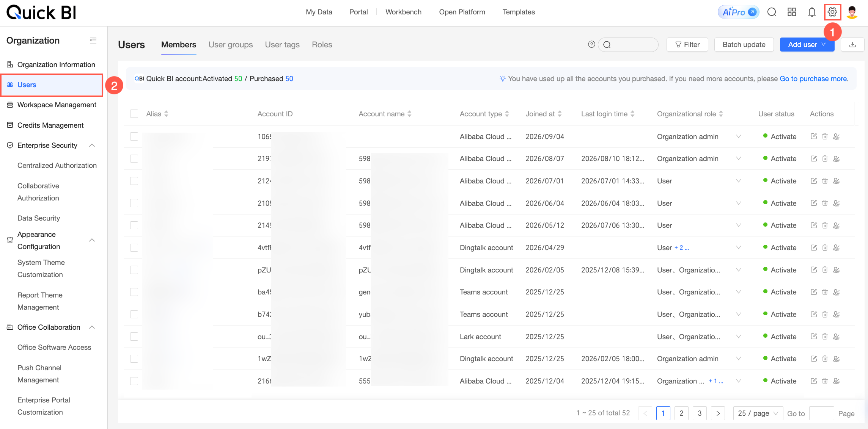Click the global search magnifier icon
The width and height of the screenshot is (868, 429).
click(x=772, y=12)
